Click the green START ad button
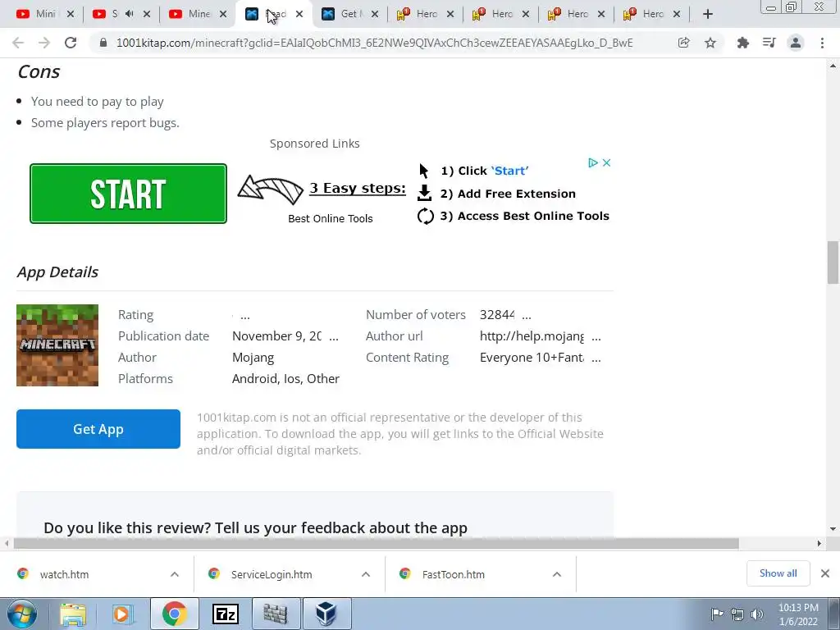Screen dimensions: 840x630 128,194
